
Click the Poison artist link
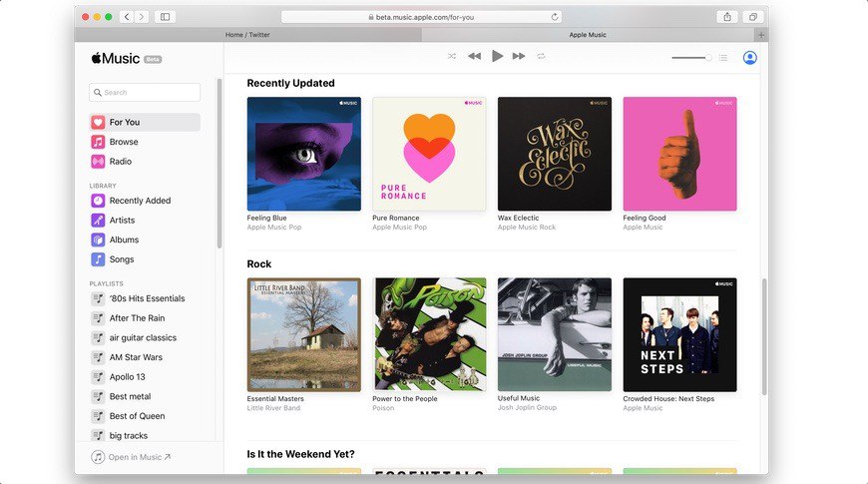point(383,408)
